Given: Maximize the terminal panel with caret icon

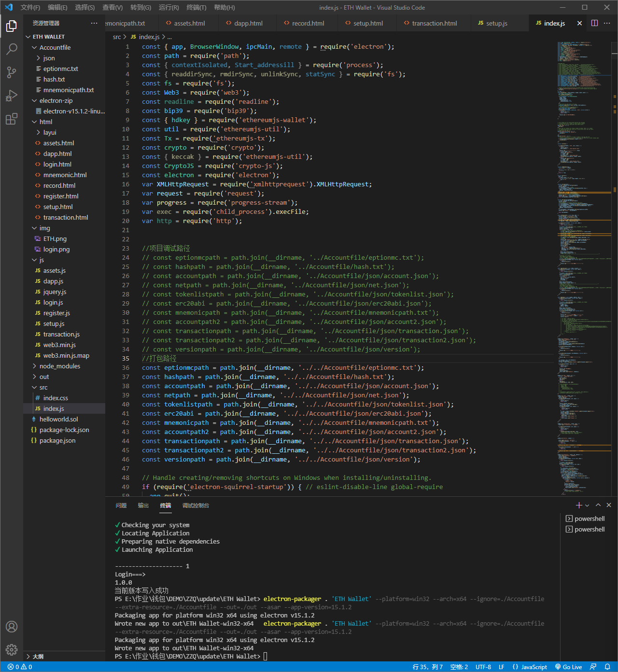Looking at the screenshot, I should coord(598,505).
